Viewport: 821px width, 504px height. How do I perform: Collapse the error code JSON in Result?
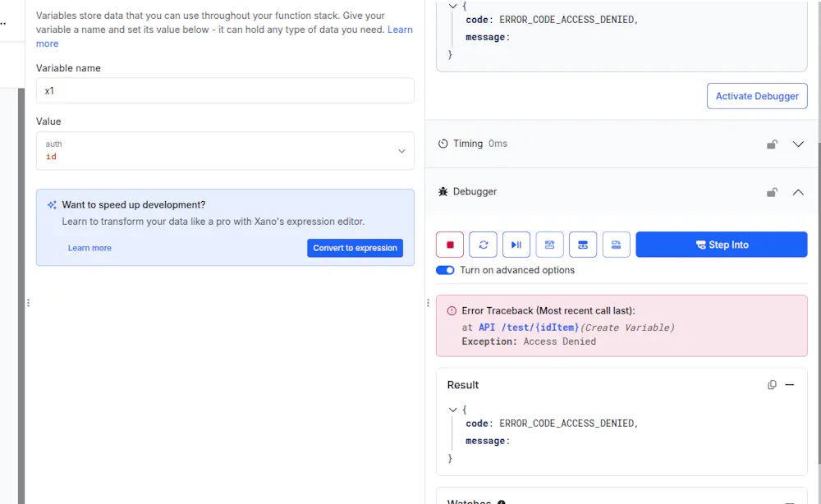452,409
